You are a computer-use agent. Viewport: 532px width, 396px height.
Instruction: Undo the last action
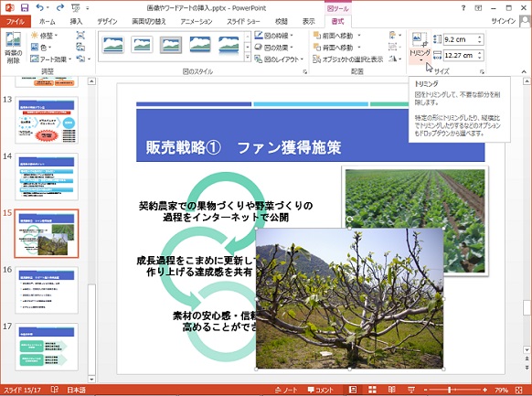point(40,7)
